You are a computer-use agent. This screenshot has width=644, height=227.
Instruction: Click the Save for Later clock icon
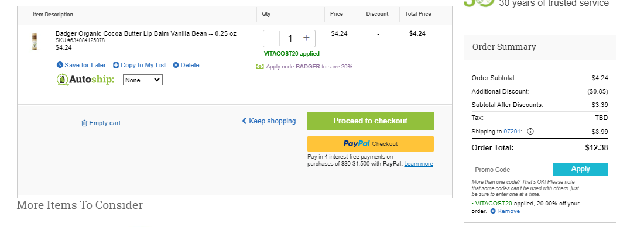(60, 65)
